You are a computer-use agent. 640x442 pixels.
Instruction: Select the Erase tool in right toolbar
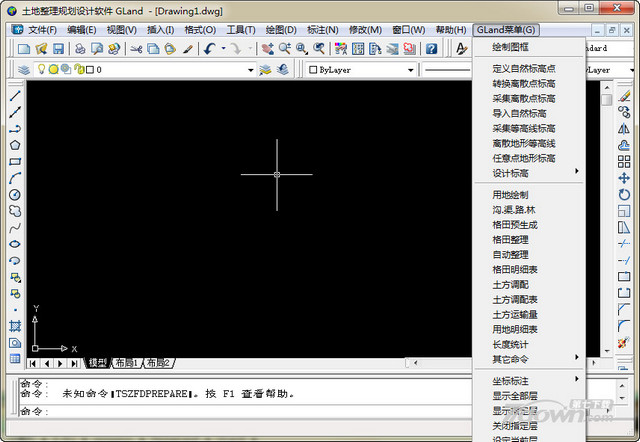pyautogui.click(x=624, y=96)
